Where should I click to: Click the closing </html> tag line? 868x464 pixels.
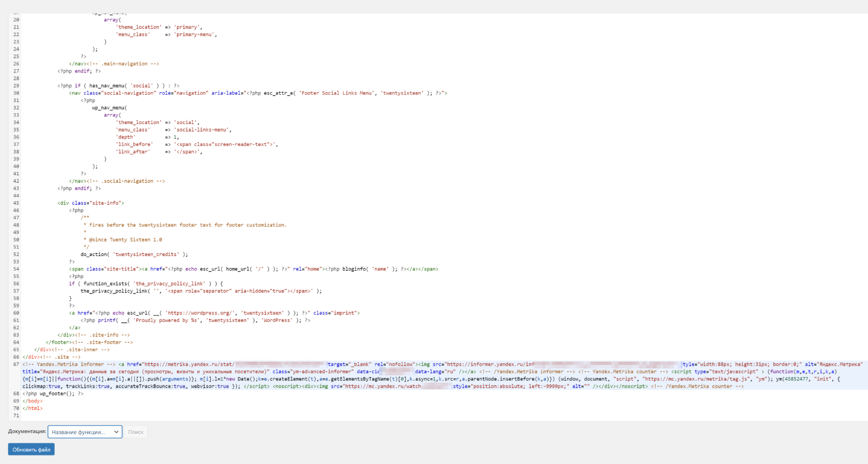[33, 408]
